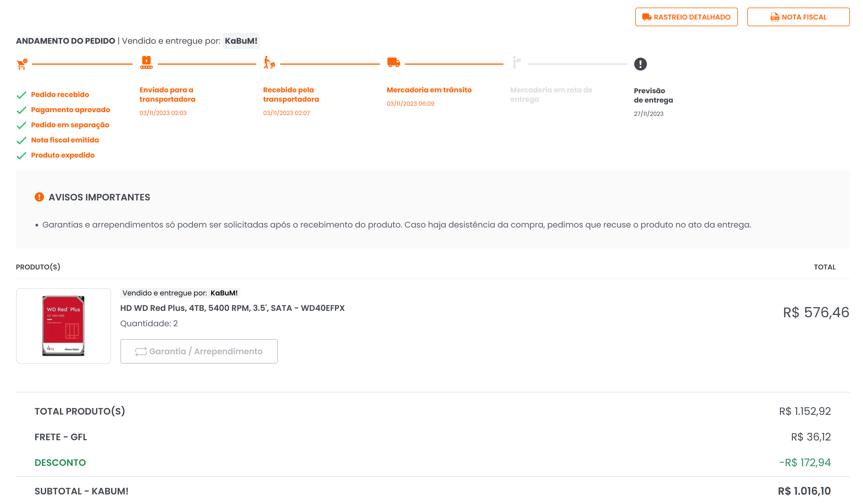863x504 pixels.
Task: Click the green 'Desconto' label
Action: [x=60, y=463]
